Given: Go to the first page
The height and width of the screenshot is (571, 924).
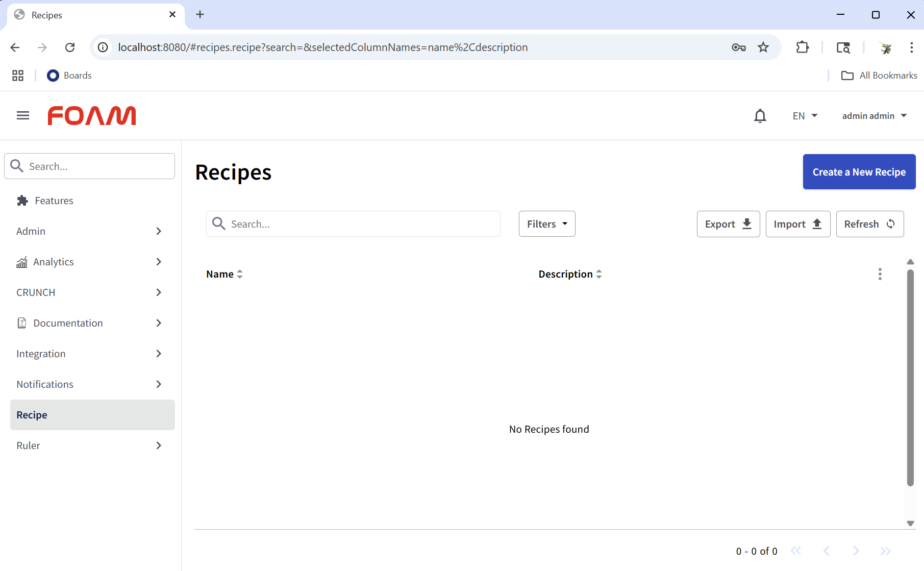Looking at the screenshot, I should tap(796, 551).
